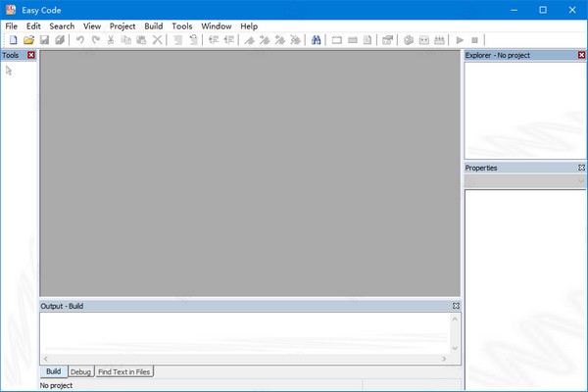Click the binoculars Find icon

(317, 40)
